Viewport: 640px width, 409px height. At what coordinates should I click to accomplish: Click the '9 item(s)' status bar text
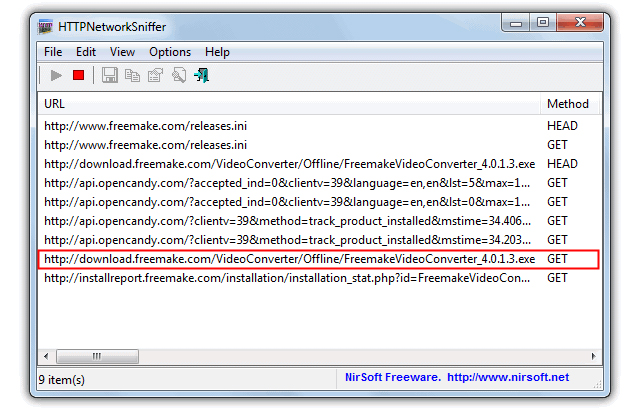coord(62,380)
